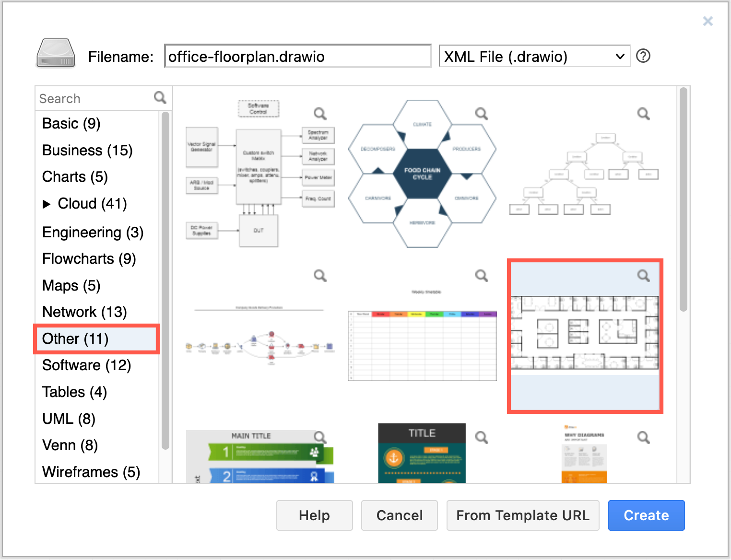
Task: Click the Create button
Action: [646, 515]
